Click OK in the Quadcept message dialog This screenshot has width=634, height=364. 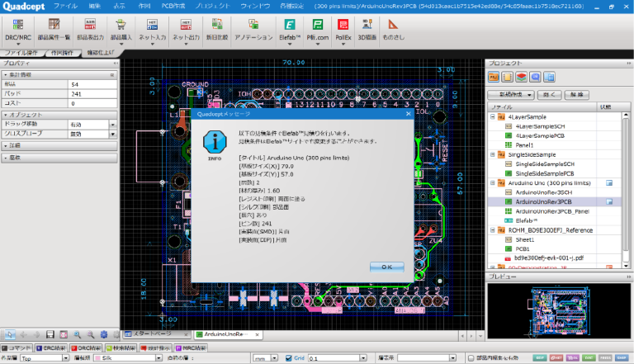tap(386, 267)
